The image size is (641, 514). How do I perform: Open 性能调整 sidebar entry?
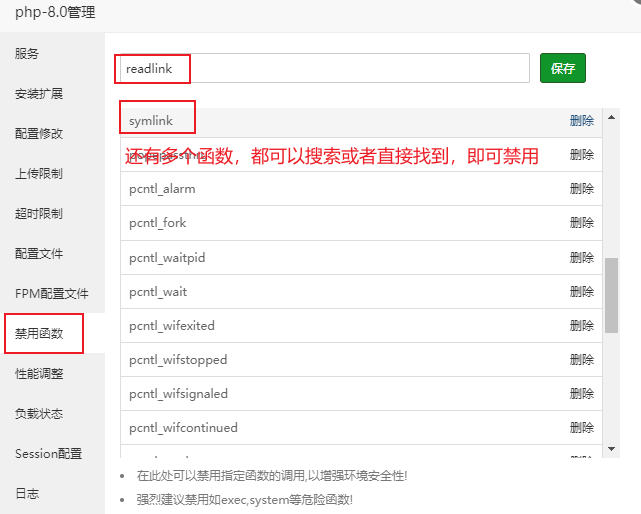tap(39, 373)
